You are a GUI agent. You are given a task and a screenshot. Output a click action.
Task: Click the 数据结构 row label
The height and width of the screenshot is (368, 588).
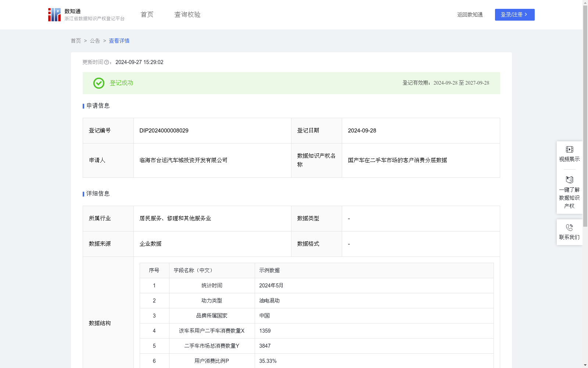[x=100, y=323]
